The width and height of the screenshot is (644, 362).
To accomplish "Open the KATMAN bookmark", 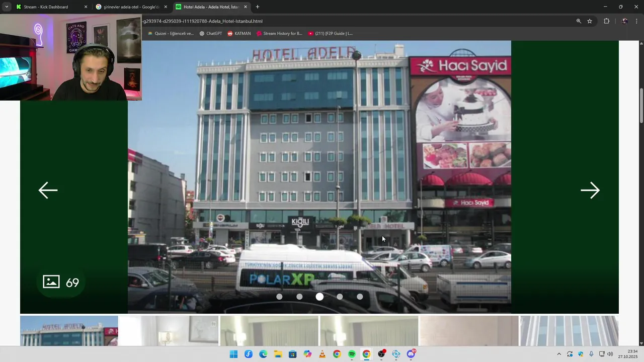I will (239, 34).
